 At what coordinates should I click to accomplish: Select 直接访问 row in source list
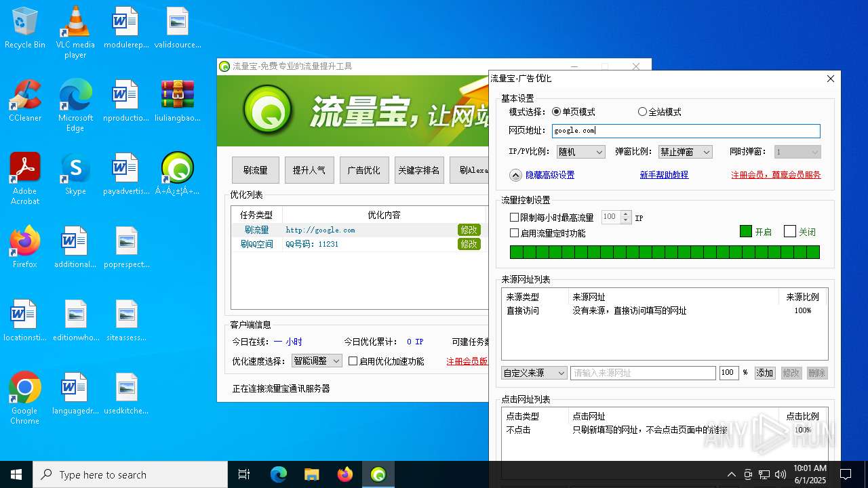pyautogui.click(x=665, y=310)
